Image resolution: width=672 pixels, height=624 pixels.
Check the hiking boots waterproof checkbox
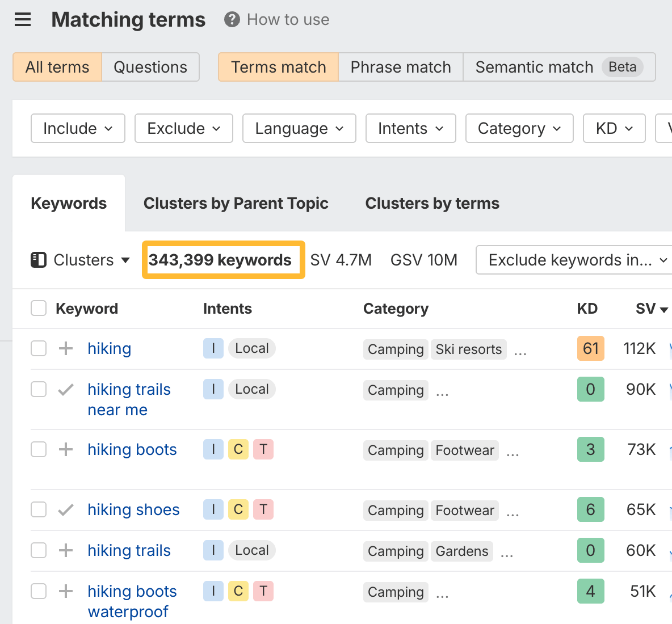click(39, 591)
